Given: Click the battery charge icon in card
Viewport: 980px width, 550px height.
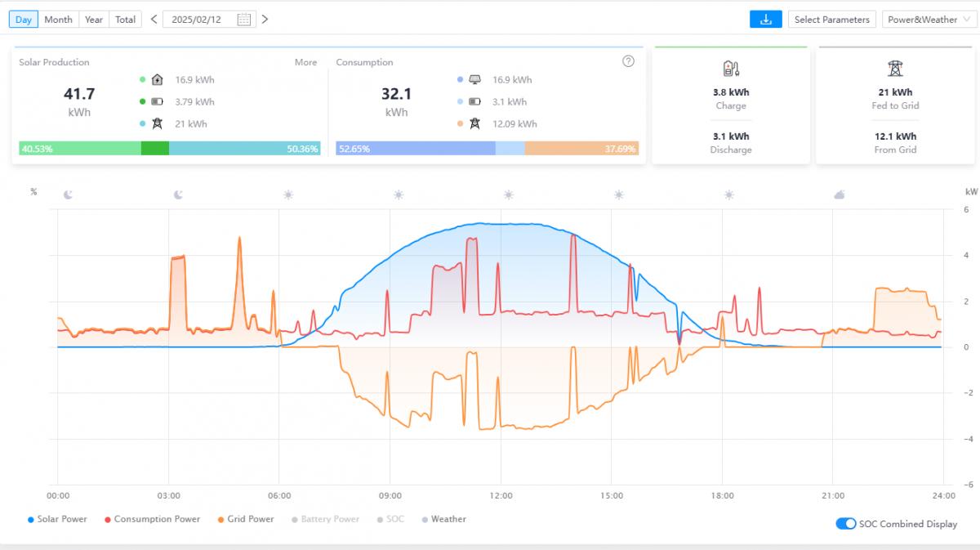Looking at the screenshot, I should coord(731,69).
